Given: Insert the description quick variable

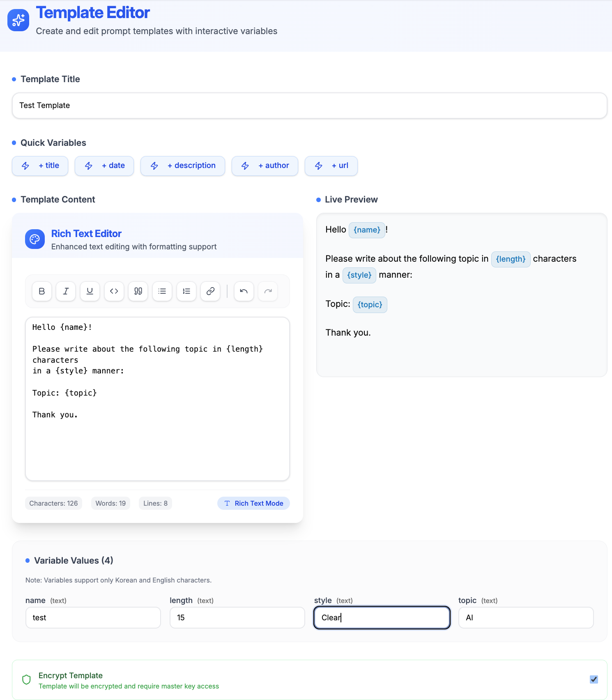Looking at the screenshot, I should pyautogui.click(x=183, y=166).
